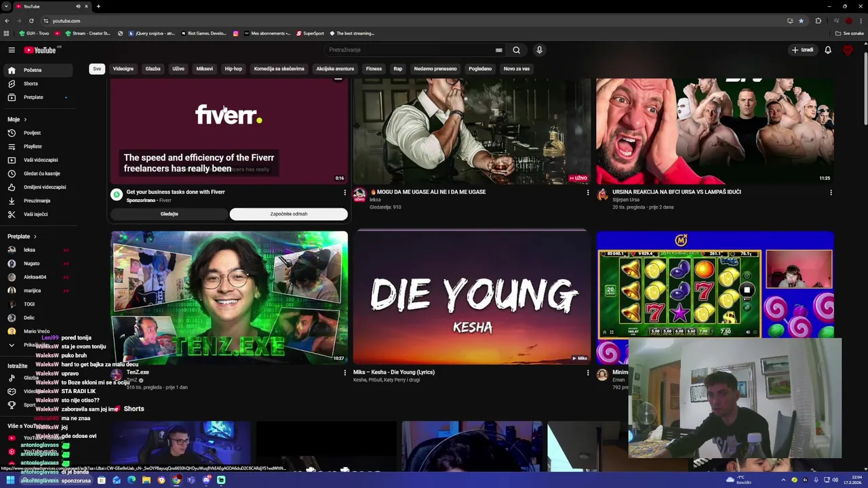
Task: Open options for URSINA REAKCIJA video
Action: 831,192
